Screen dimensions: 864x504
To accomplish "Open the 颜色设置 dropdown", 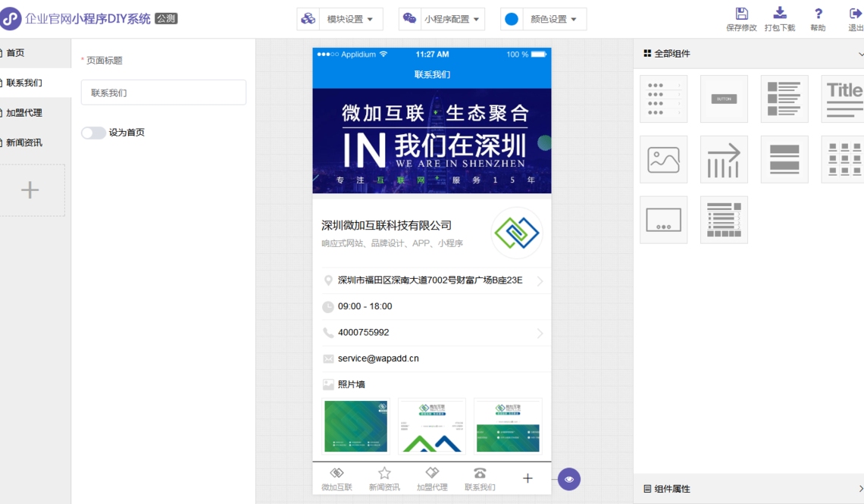I will click(543, 19).
